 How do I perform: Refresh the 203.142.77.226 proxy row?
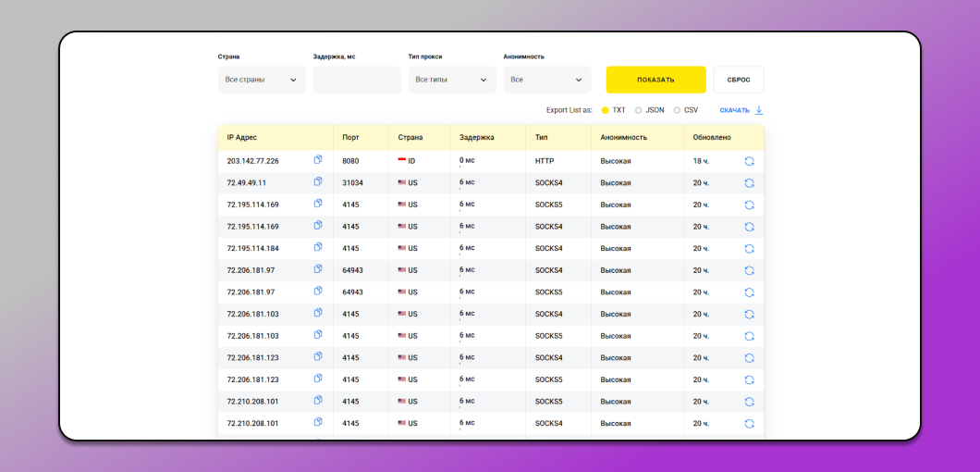(749, 161)
